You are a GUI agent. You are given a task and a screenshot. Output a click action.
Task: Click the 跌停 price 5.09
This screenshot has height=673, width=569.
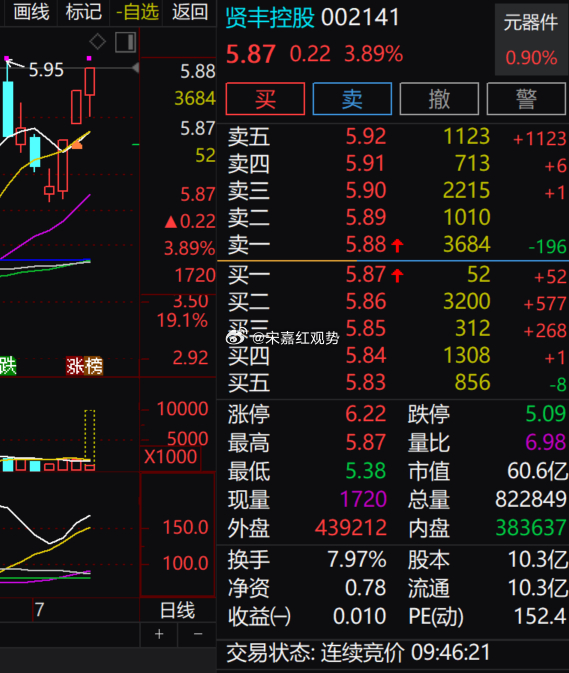(x=545, y=414)
